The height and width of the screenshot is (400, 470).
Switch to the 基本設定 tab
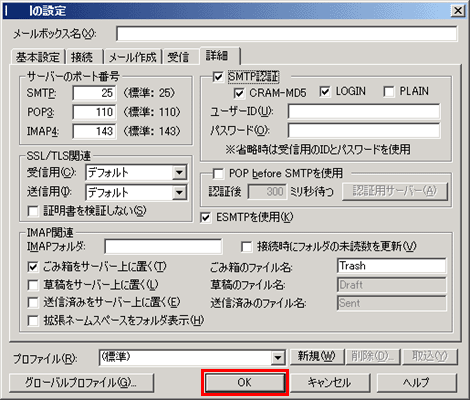[x=38, y=57]
